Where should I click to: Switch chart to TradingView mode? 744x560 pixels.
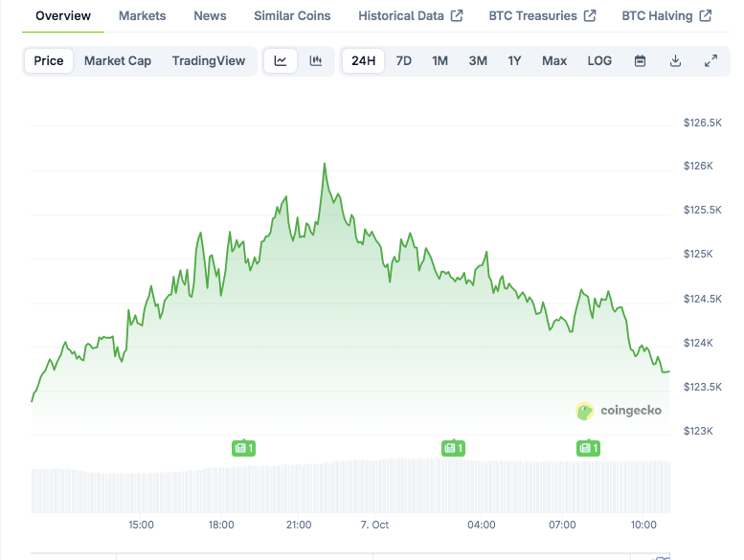coord(209,61)
